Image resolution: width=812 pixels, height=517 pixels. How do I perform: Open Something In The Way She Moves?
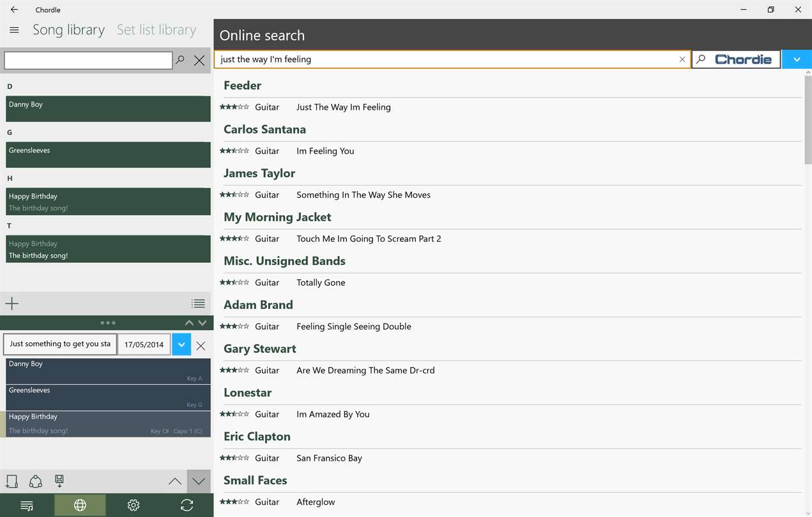tap(364, 195)
